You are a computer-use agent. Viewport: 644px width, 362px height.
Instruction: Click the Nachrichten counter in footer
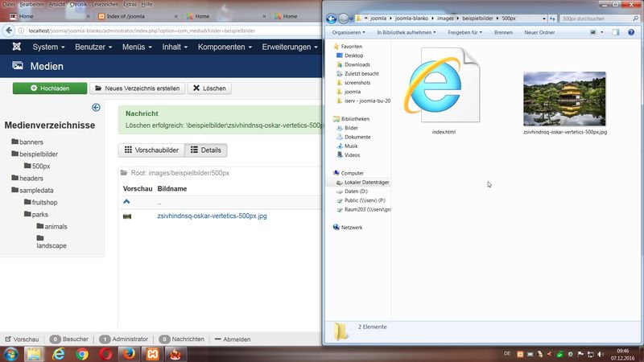[x=182, y=339]
